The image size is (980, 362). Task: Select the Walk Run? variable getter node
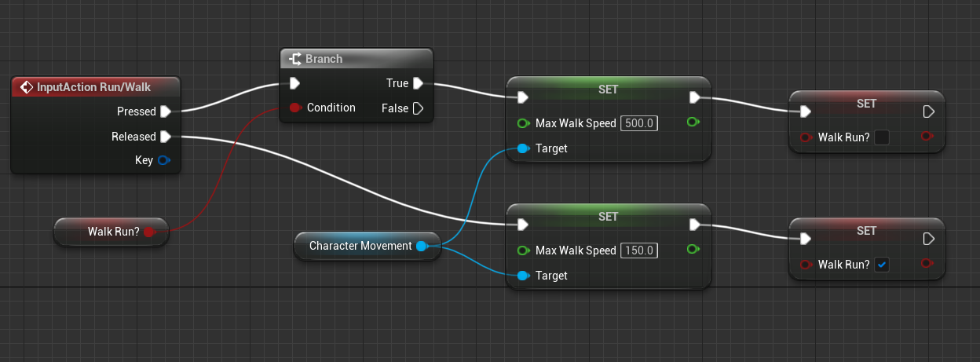pos(111,232)
